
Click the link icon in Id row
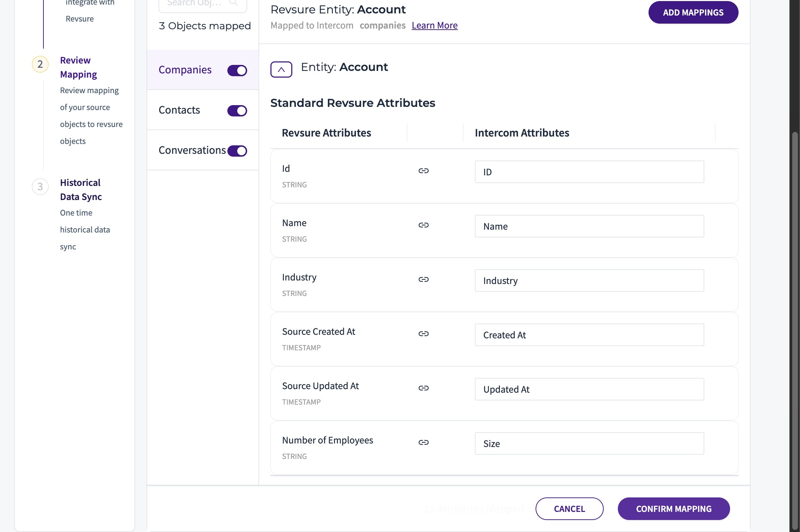pos(423,171)
